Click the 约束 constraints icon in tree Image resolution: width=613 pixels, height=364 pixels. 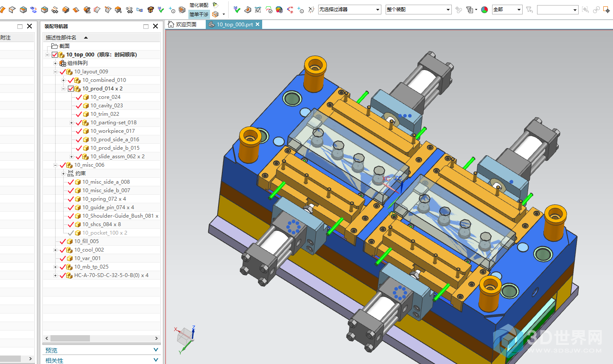click(70, 173)
